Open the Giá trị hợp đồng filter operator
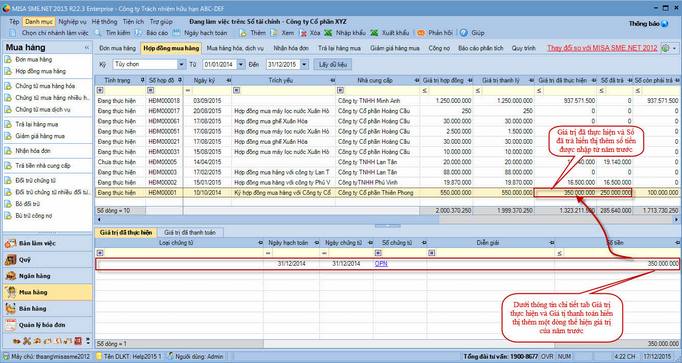 [x=425, y=90]
